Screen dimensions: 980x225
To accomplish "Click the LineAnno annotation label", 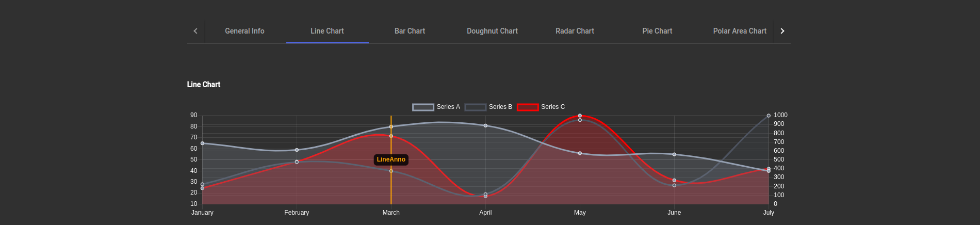I will [391, 160].
